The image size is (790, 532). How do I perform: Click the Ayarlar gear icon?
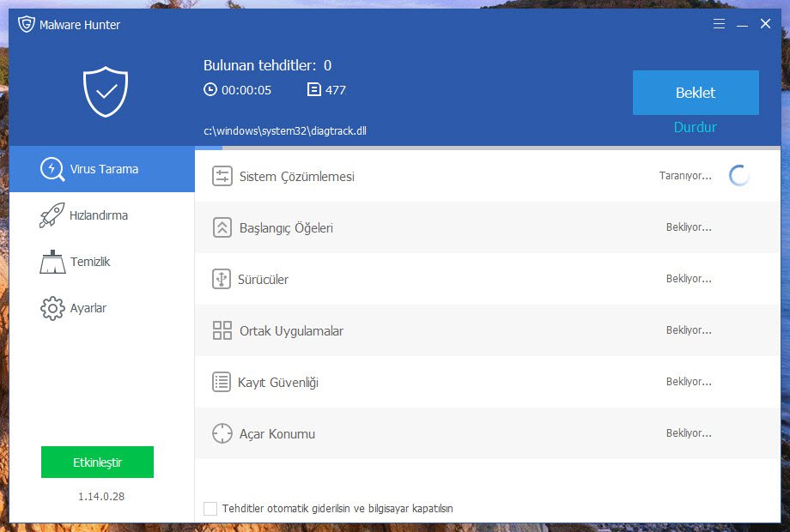(52, 308)
